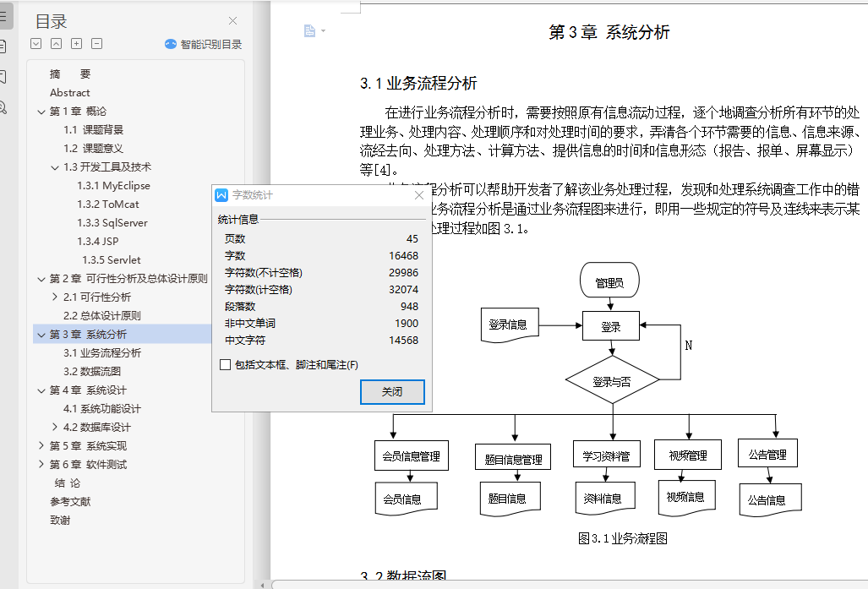Click the 页数 value 45 in statistics
The width and height of the screenshot is (868, 589).
(412, 238)
